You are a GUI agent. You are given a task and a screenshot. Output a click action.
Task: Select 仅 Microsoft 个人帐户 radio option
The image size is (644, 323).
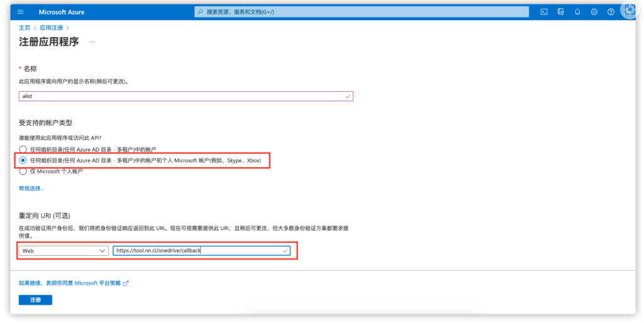pyautogui.click(x=23, y=171)
